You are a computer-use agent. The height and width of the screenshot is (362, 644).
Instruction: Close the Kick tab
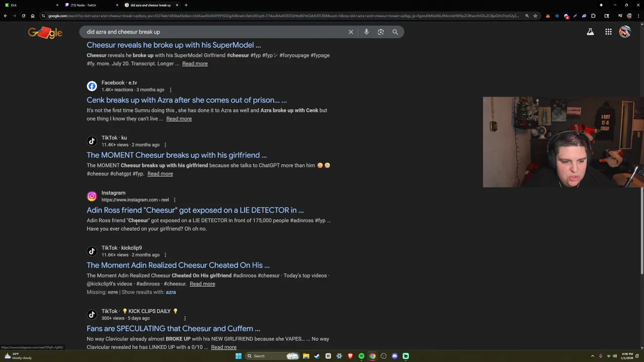pos(57,5)
